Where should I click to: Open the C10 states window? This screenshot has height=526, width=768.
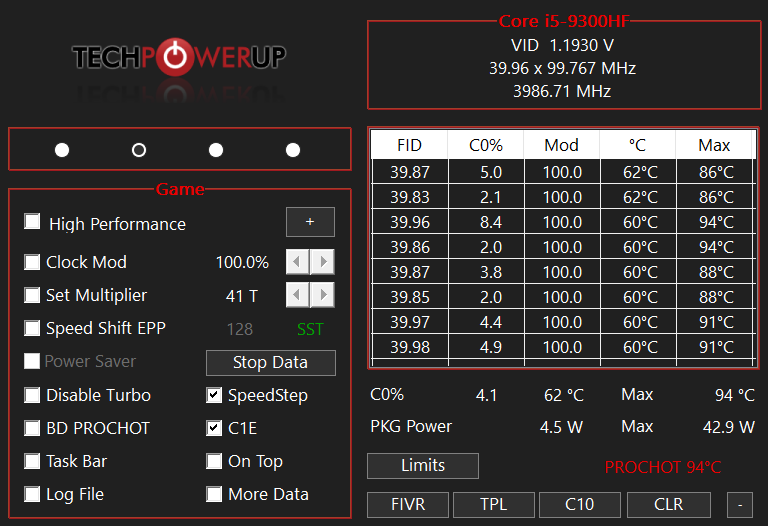[580, 504]
